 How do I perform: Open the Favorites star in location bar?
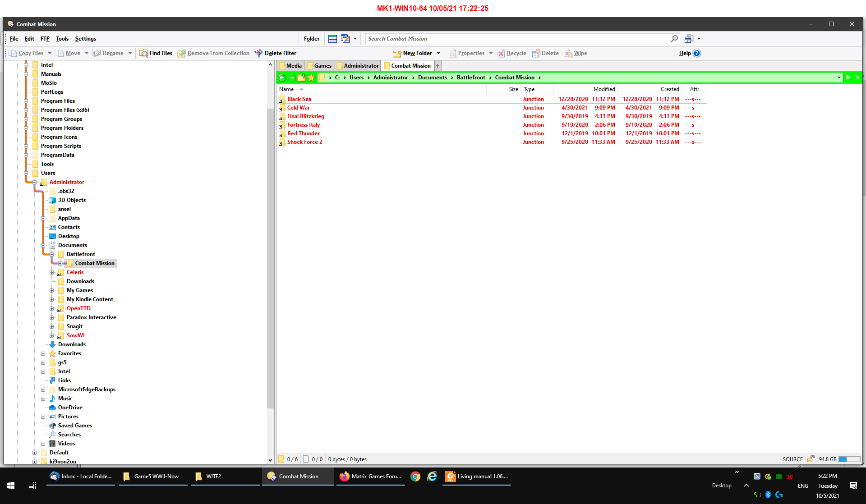tap(311, 78)
